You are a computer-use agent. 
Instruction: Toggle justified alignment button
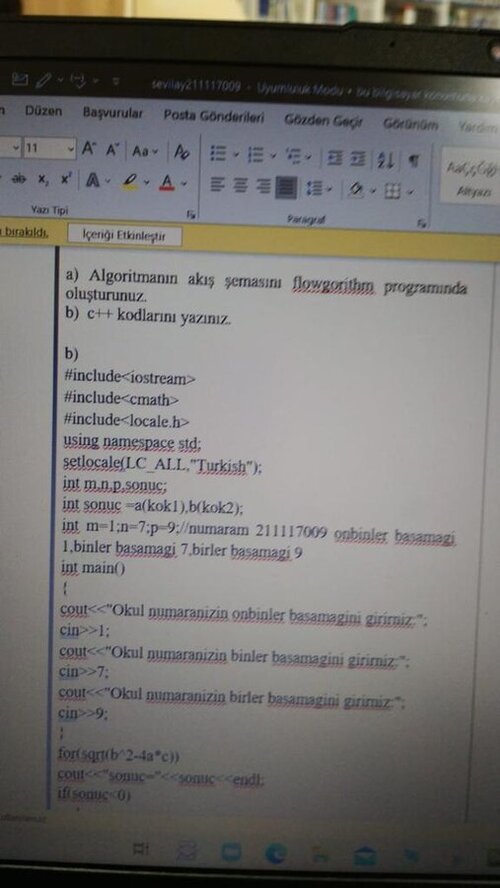coord(285,186)
